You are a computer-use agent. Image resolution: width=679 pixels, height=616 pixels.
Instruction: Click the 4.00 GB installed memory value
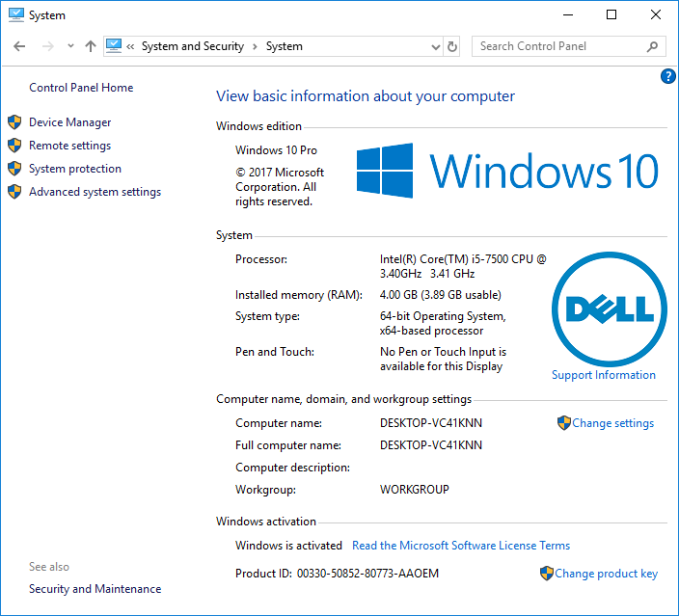tap(441, 295)
